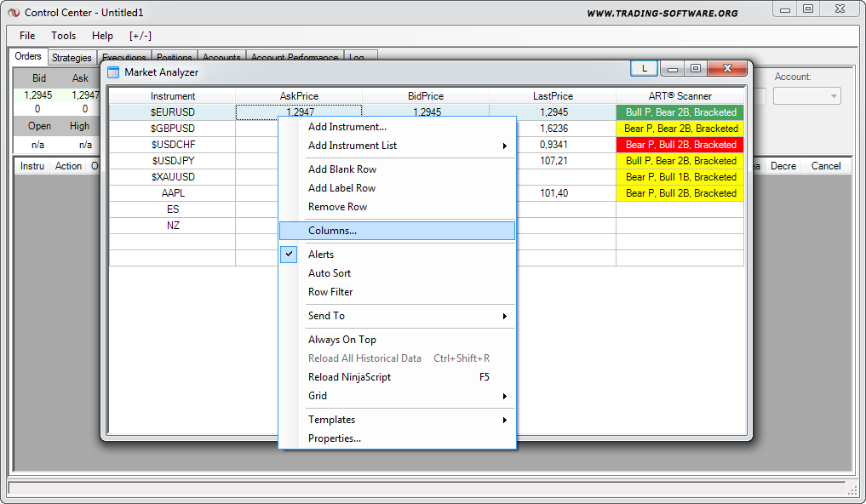The height and width of the screenshot is (504, 866).
Task: Click the Control Center NinjaTrader logo icon
Action: point(14,13)
